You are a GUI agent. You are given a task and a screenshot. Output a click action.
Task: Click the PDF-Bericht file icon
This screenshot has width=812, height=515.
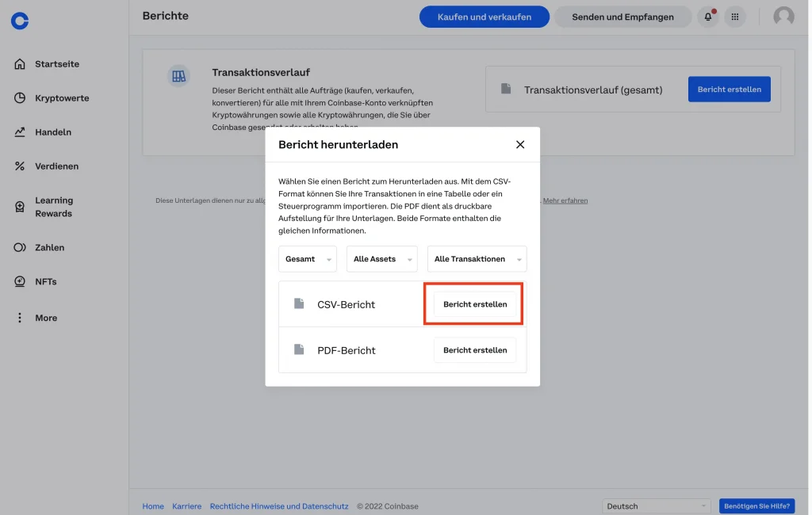pyautogui.click(x=299, y=350)
